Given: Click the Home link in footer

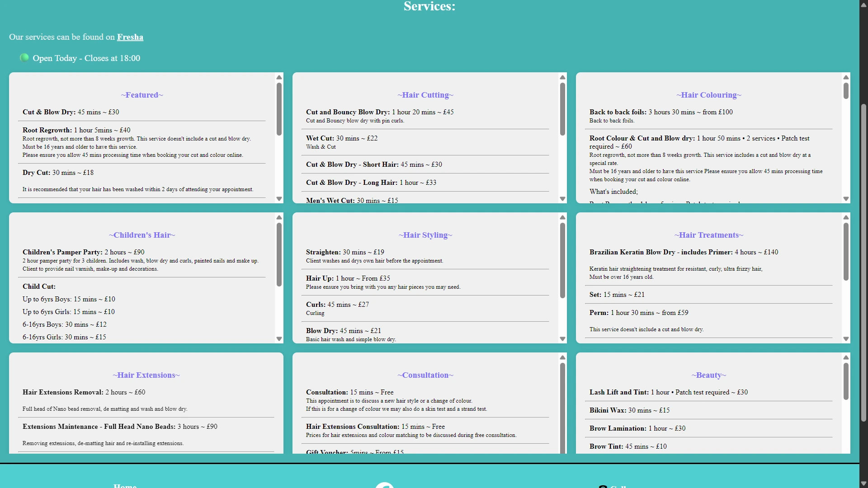Looking at the screenshot, I should coord(125,485).
